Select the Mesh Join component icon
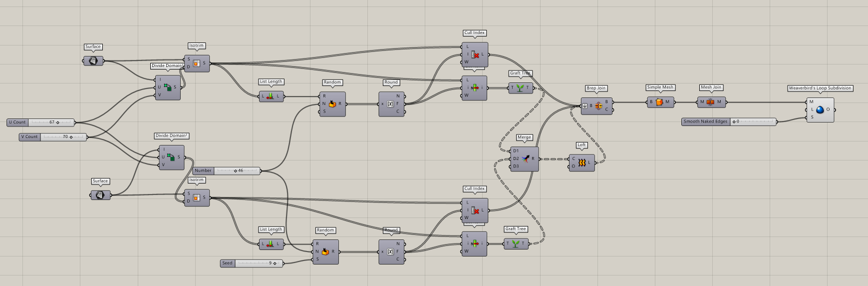Viewport: 868px width, 286px height. tap(710, 102)
